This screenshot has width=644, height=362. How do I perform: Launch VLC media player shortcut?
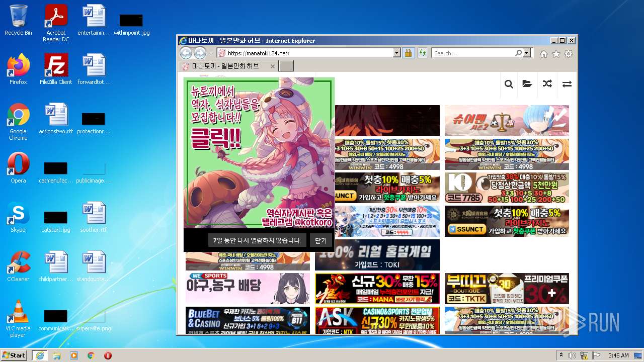18,319
